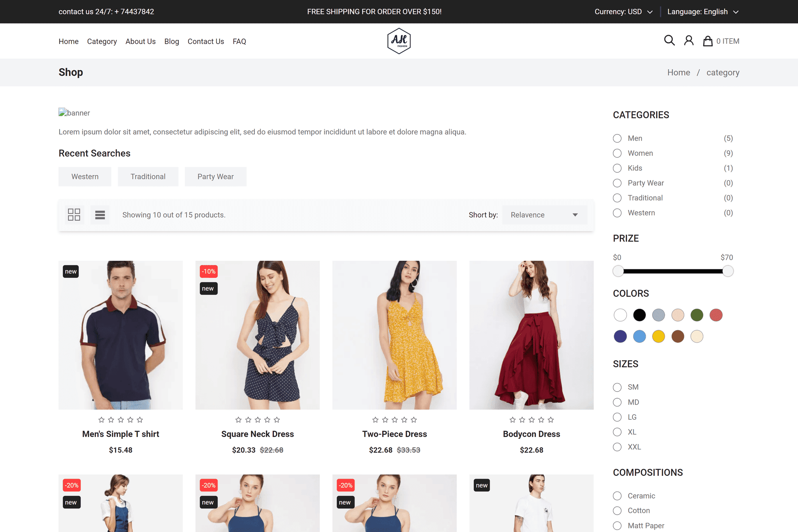The height and width of the screenshot is (532, 798).
Task: Open the Two-Piece Dress product image
Action: pos(394,335)
